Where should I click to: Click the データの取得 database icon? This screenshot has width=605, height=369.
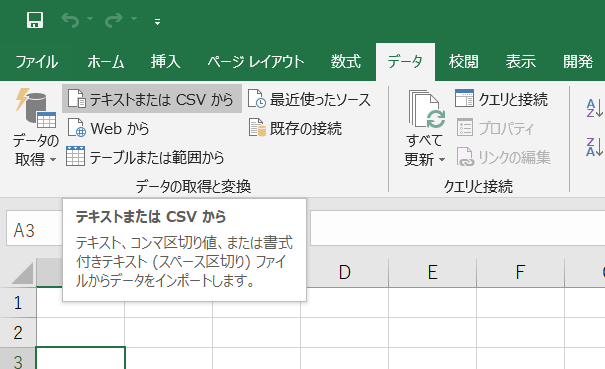36,108
